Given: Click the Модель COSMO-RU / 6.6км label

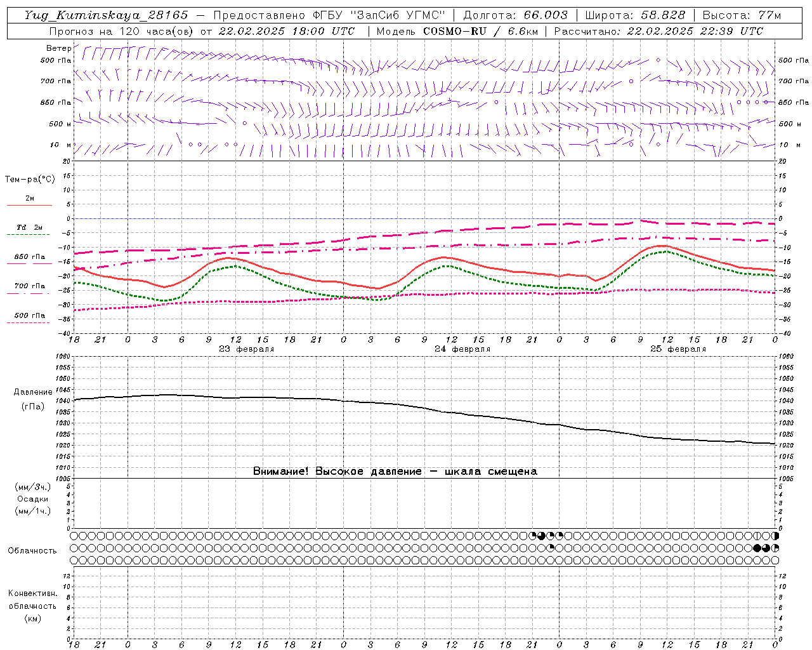Looking at the screenshot, I should click(x=457, y=31).
